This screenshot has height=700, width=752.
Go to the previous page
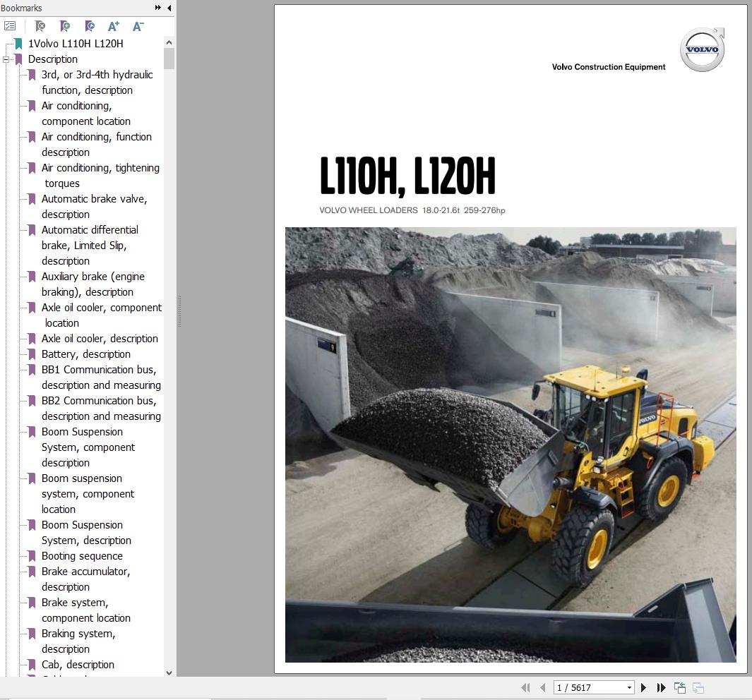point(543,687)
